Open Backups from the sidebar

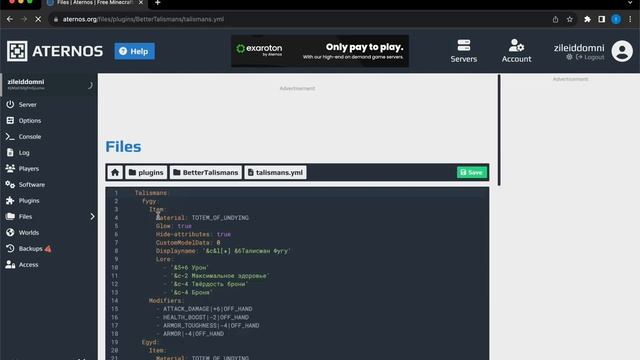pos(29,249)
